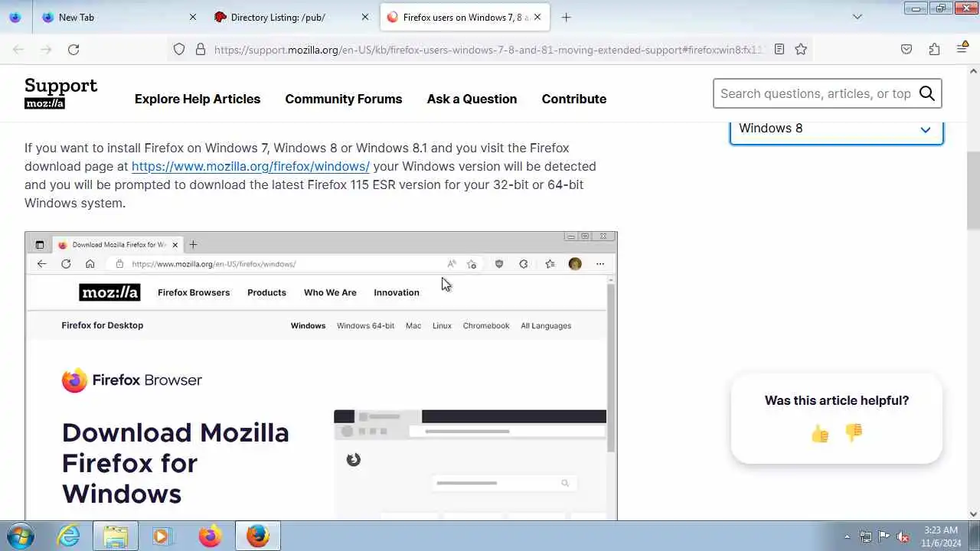Bookmark this page with the star
The image size is (980, 551).
pyautogui.click(x=801, y=49)
